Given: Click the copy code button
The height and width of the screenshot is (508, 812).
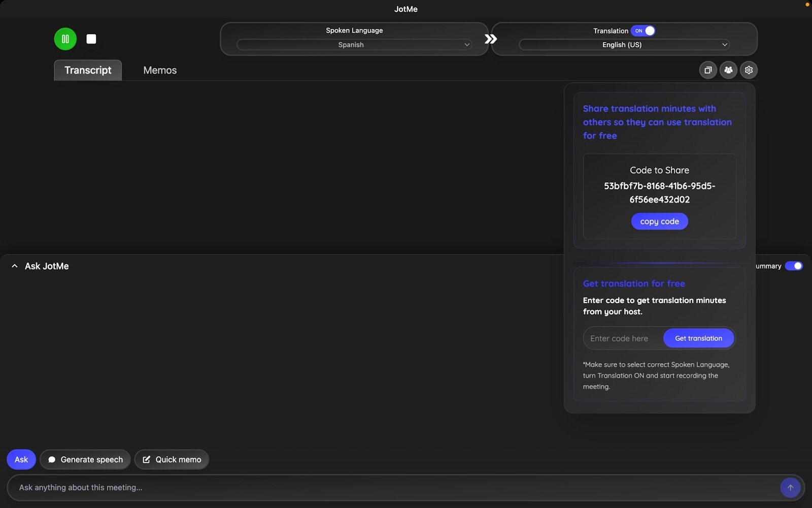Looking at the screenshot, I should coord(659,221).
